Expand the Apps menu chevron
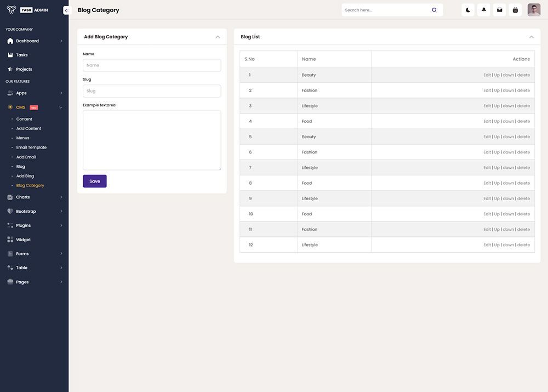The image size is (548, 392). click(x=61, y=93)
